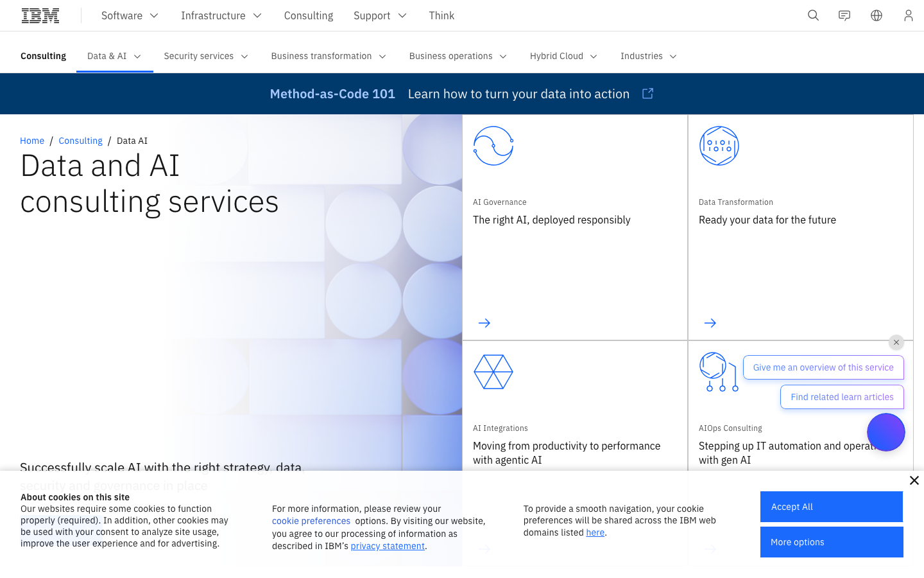924x578 pixels.
Task: Click the AIOps Consulting circuit icon
Action: point(719,372)
